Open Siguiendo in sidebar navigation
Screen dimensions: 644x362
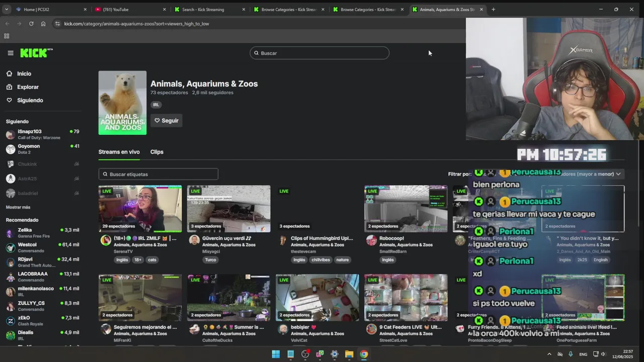pos(30,101)
